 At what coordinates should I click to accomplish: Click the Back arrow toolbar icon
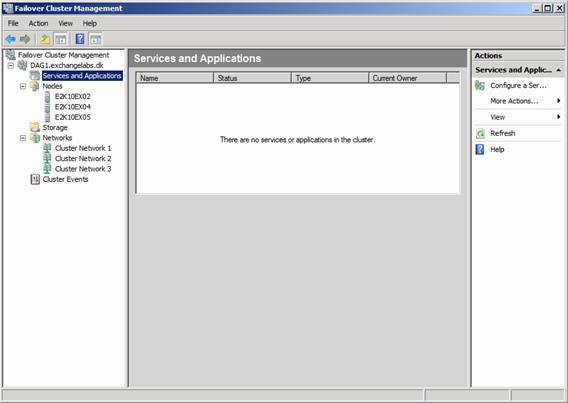pos(11,39)
